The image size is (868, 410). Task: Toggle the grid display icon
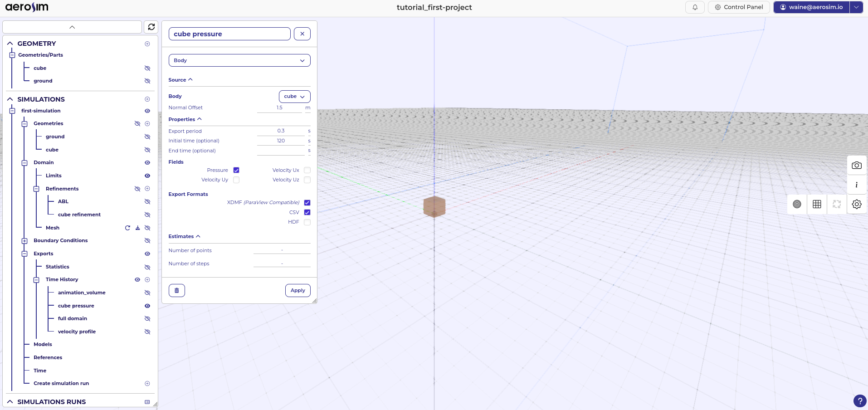[x=817, y=204]
